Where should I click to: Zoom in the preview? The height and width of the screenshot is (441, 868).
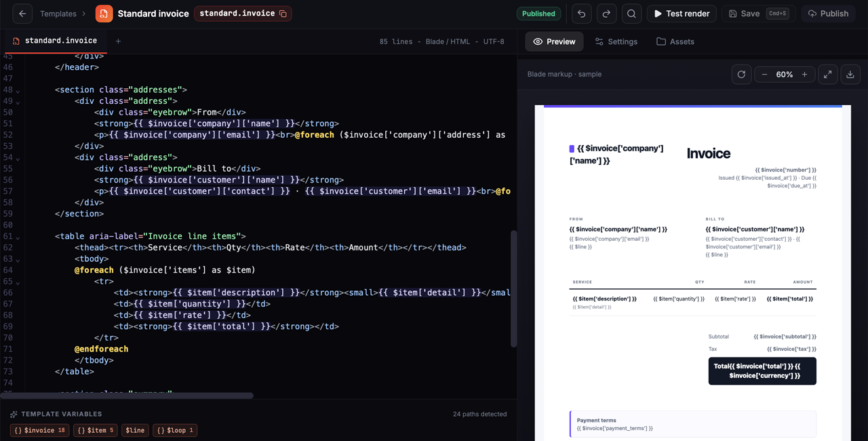pyautogui.click(x=805, y=75)
